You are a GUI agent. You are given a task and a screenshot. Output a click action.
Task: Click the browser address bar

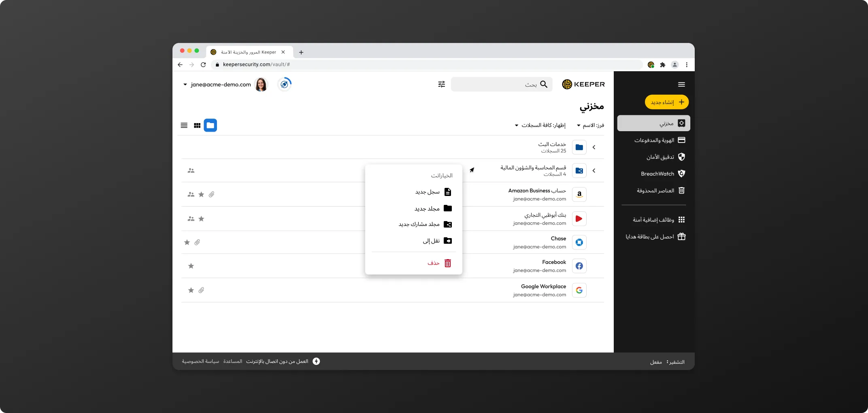click(427, 64)
